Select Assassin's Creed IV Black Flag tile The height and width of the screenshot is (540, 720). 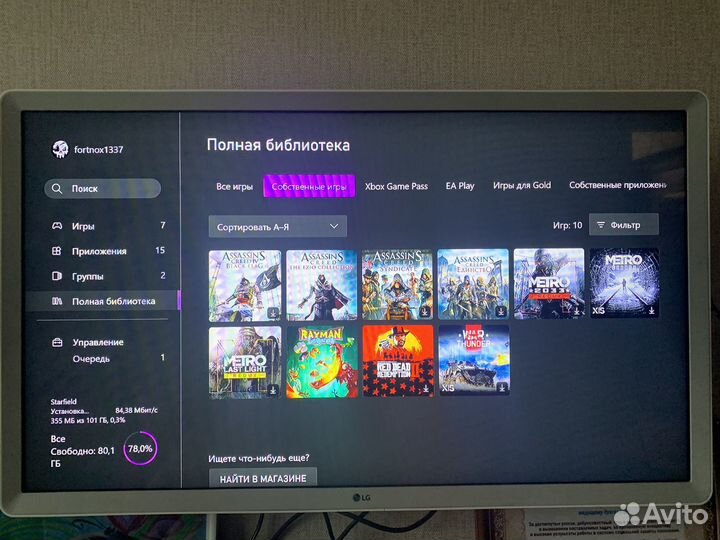245,286
